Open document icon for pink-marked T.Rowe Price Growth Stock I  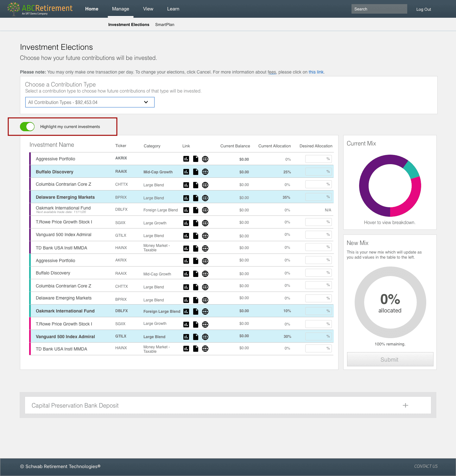(x=196, y=325)
